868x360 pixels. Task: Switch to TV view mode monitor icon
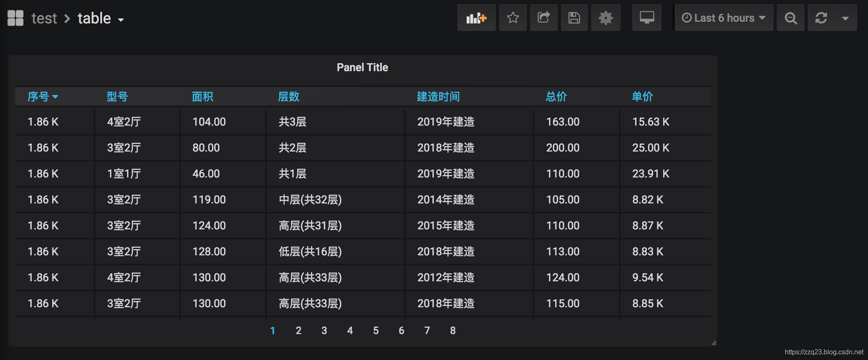pyautogui.click(x=647, y=18)
